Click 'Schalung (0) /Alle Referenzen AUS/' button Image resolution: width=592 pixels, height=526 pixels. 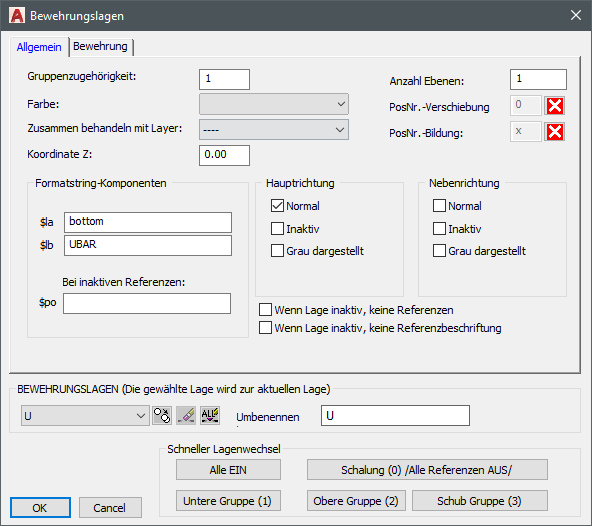point(427,470)
